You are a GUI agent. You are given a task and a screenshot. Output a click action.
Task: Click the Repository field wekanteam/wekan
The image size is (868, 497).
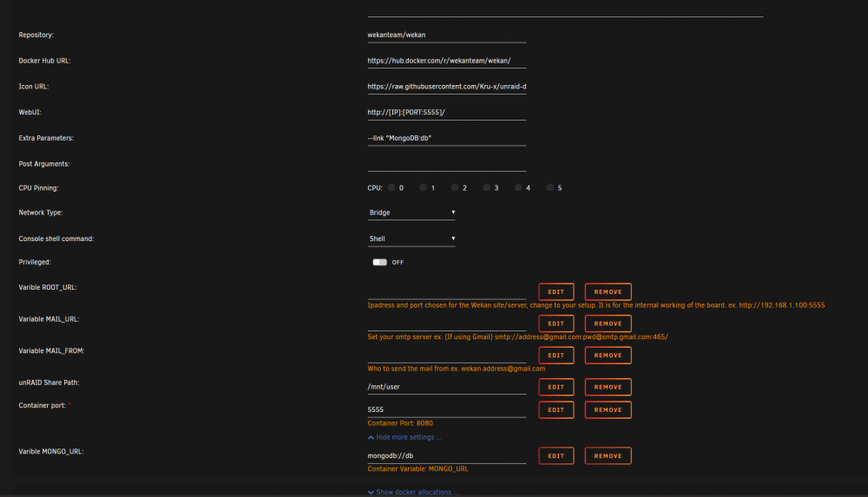447,35
